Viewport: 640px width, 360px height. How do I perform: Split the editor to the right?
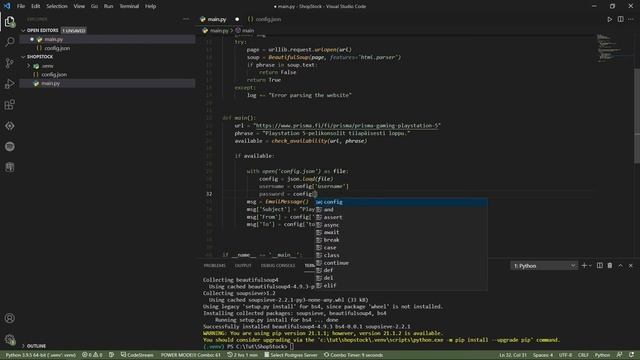coord(620,19)
